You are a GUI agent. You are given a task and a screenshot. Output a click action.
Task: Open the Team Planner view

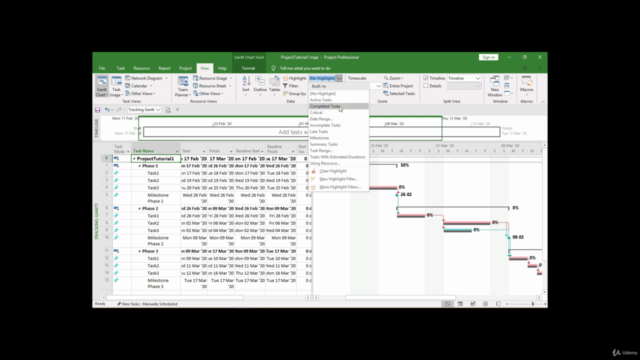pos(182,86)
